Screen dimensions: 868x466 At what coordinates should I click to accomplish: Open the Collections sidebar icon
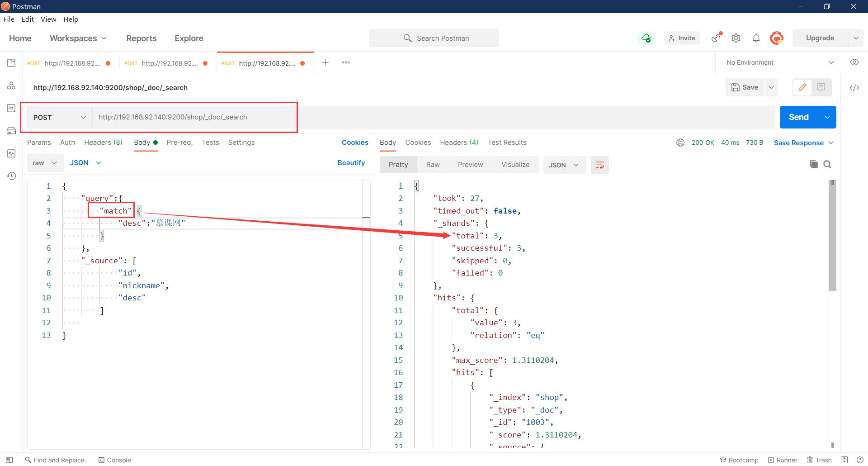click(11, 63)
